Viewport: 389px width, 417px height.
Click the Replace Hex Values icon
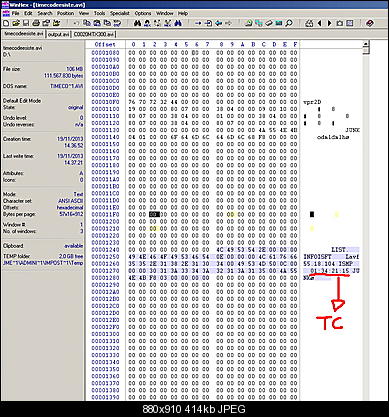[168, 23]
